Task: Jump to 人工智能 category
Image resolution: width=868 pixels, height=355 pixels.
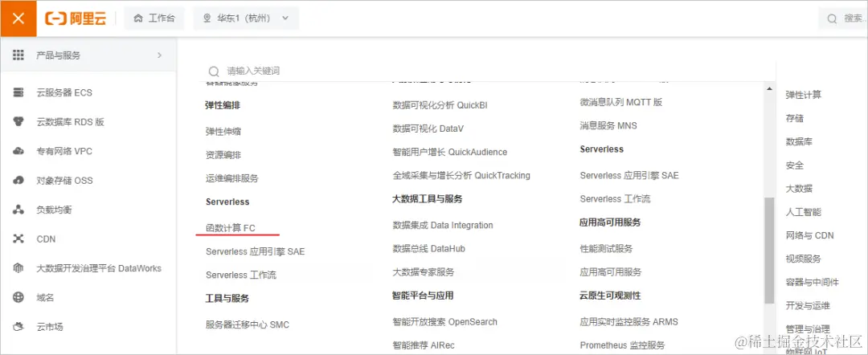Action: (803, 212)
